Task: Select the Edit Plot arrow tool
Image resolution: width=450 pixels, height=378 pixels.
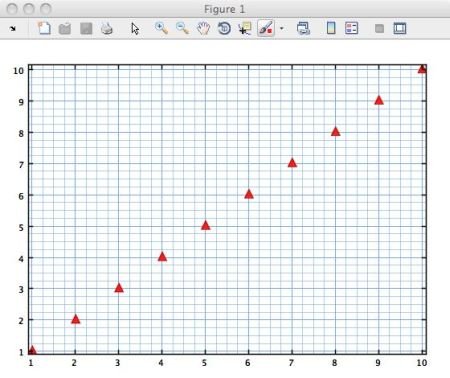Action: [135, 29]
